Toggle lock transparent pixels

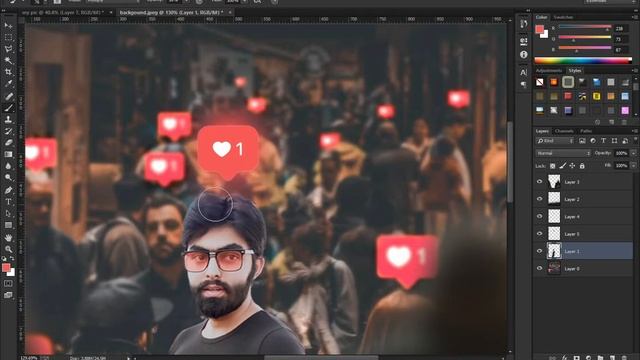coord(553,166)
